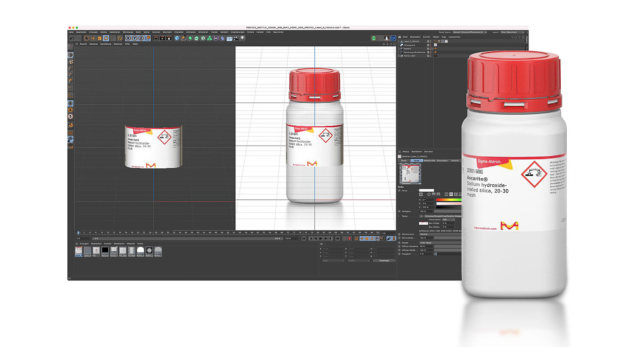Image resolution: width=644 pixels, height=347 pixels.
Task: Open the Render View clapperboard icon
Action: pyautogui.click(x=156, y=38)
